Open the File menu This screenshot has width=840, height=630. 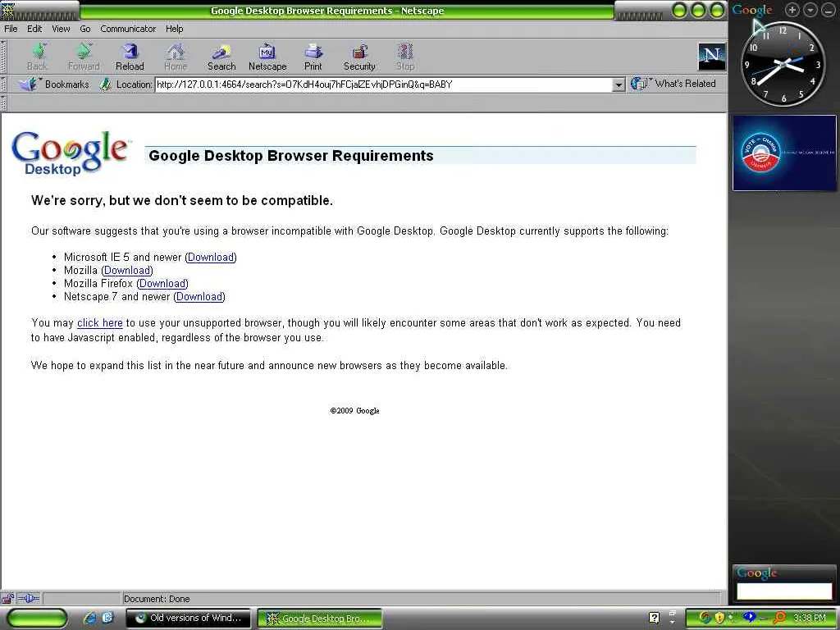click(11, 29)
